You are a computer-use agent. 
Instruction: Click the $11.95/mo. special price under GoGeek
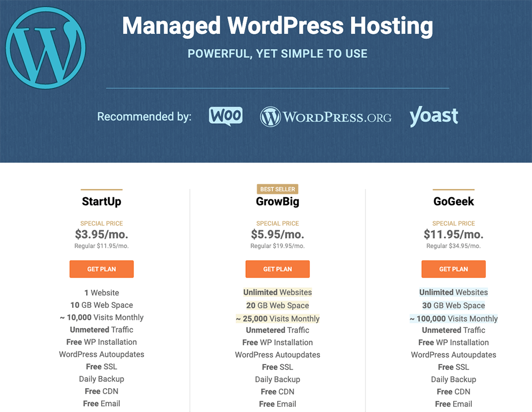point(454,234)
